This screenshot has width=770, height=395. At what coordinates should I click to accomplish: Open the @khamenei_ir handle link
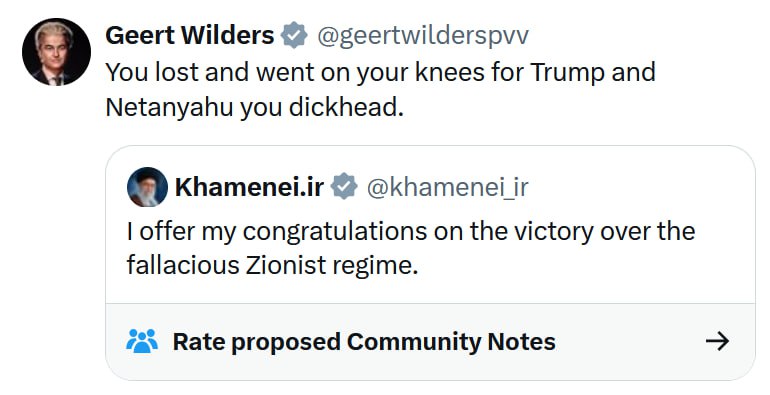click(x=447, y=187)
